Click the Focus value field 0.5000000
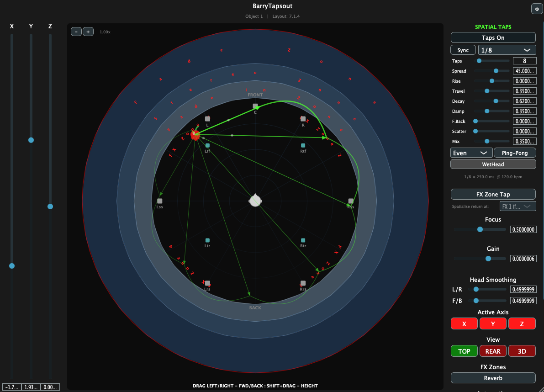The image size is (544, 392). tap(523, 229)
